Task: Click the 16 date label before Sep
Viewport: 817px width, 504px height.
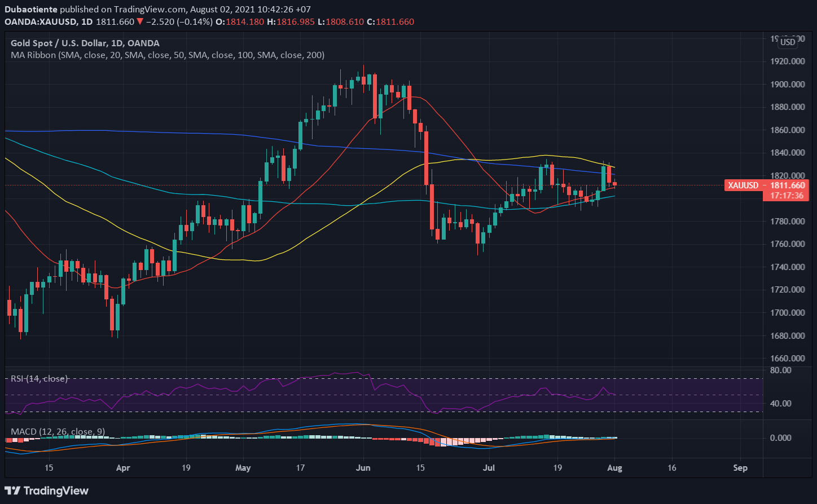Action: 671,468
